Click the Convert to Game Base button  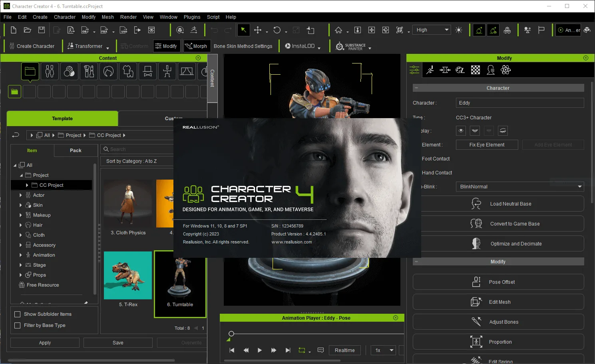(x=498, y=224)
